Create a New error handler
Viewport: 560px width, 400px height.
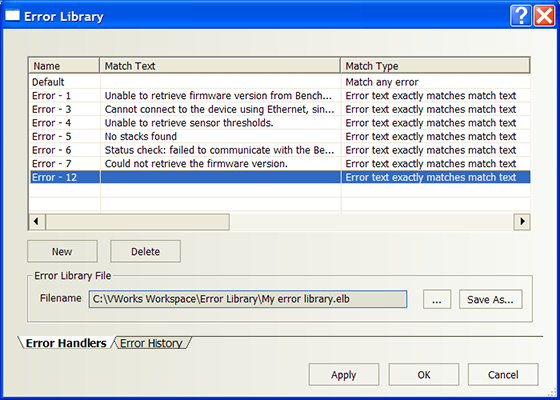point(62,251)
